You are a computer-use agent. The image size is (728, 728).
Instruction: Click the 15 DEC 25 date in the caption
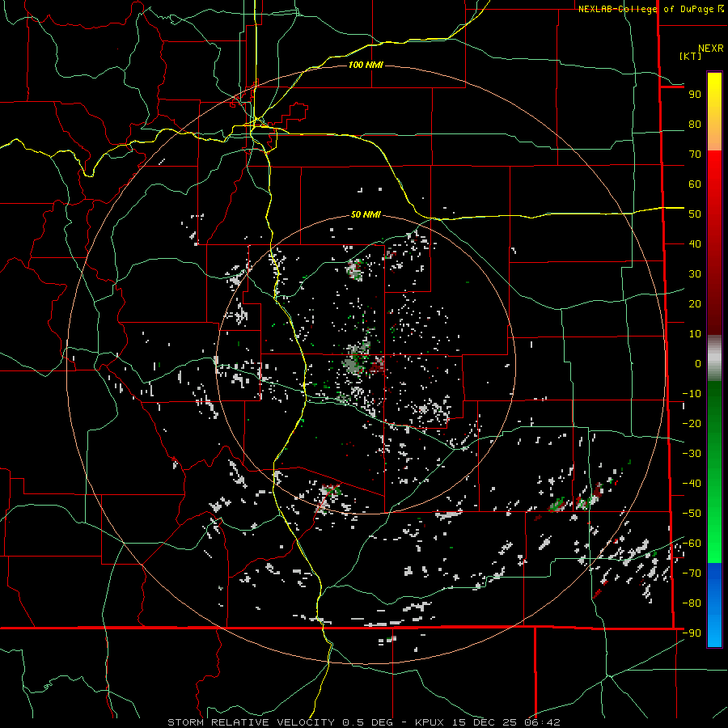[x=485, y=722]
